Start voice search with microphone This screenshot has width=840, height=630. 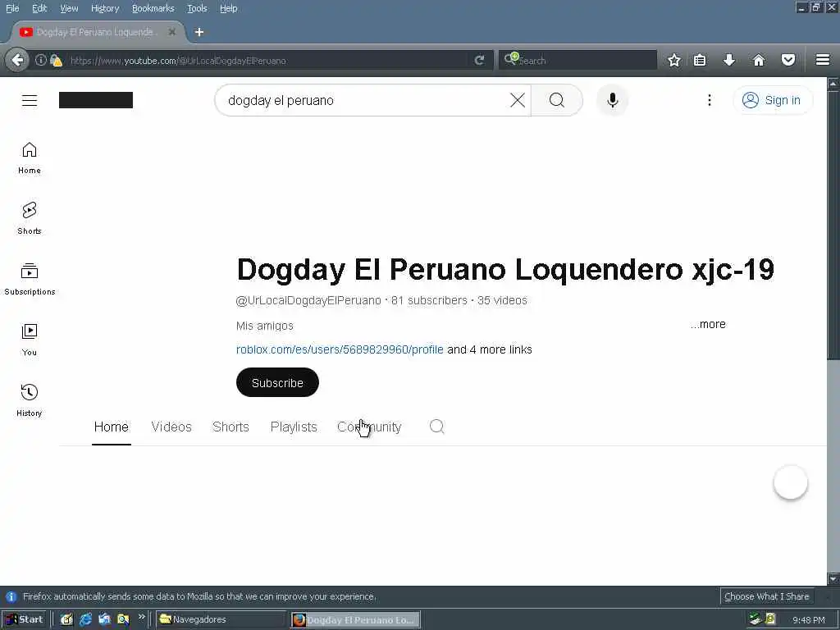612,100
